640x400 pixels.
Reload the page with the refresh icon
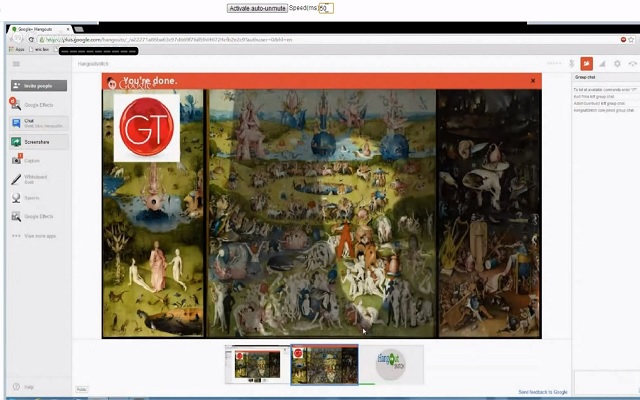(x=31, y=40)
